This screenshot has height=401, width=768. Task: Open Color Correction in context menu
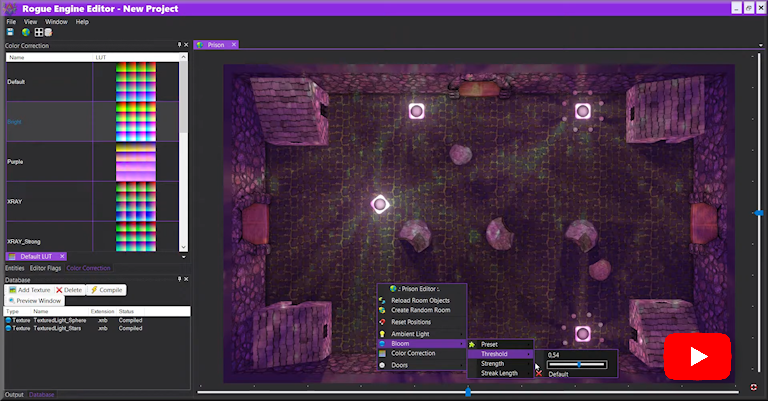point(422,353)
